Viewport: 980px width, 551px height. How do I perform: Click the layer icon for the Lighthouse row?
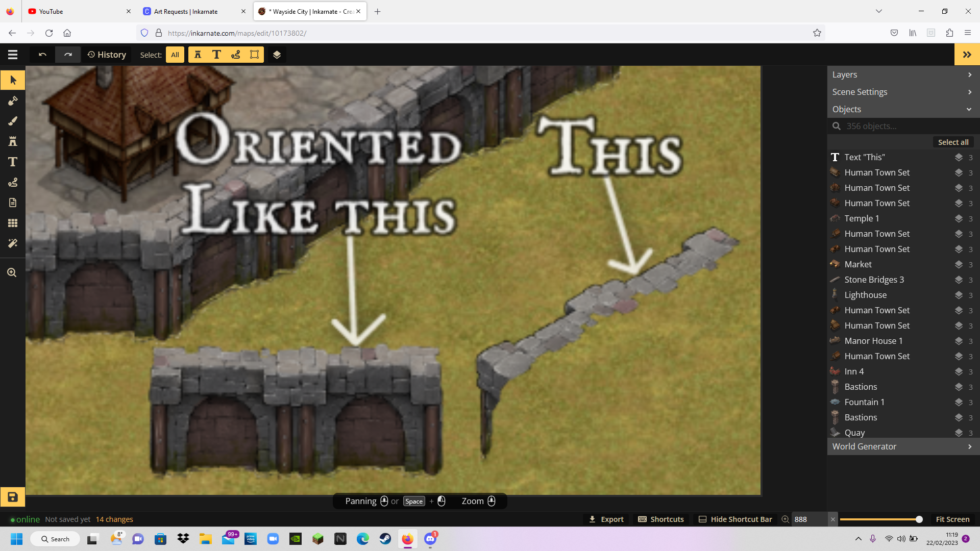tap(959, 295)
